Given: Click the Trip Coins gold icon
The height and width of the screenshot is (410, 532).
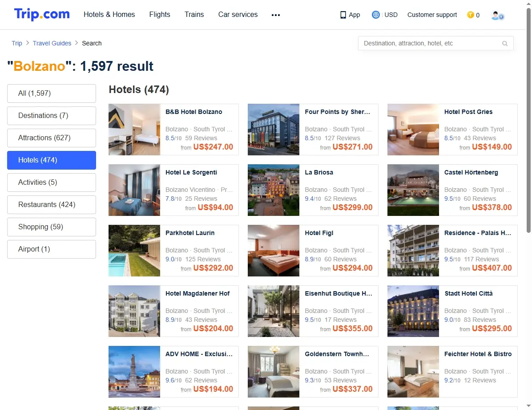Looking at the screenshot, I should click(x=470, y=15).
